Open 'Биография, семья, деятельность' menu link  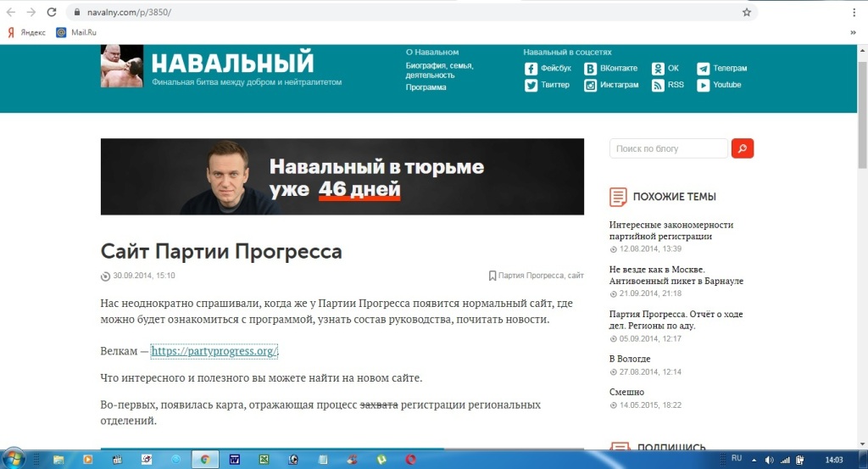(439, 70)
